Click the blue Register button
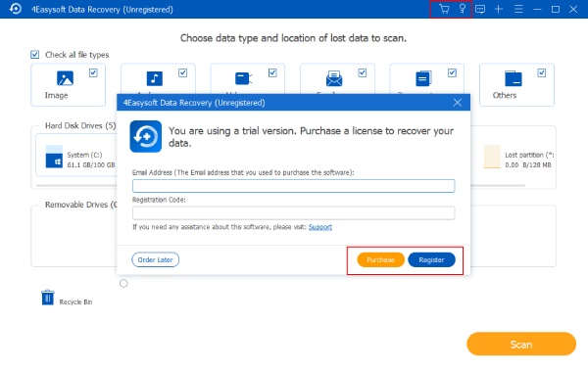Screen dimensions: 588x370 coord(431,260)
